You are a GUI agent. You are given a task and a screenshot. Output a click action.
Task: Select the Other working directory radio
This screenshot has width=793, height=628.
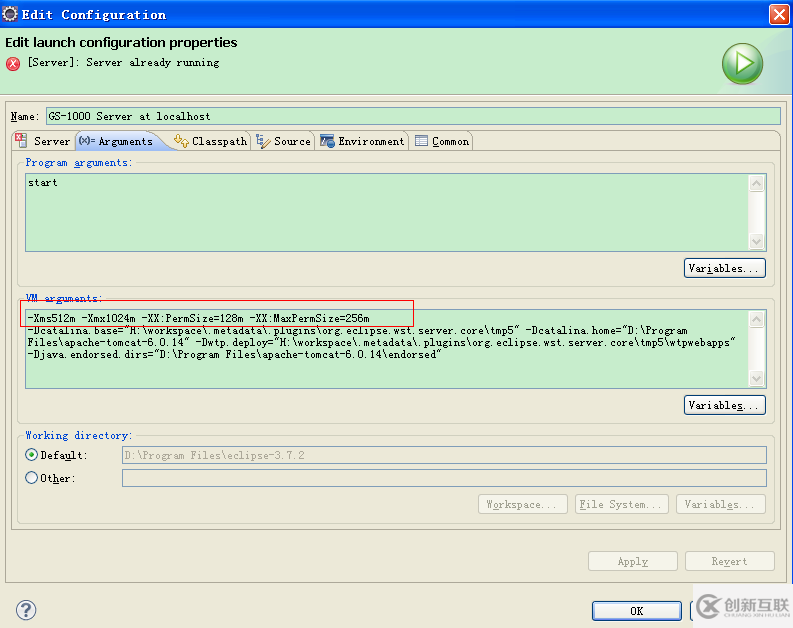click(x=31, y=477)
